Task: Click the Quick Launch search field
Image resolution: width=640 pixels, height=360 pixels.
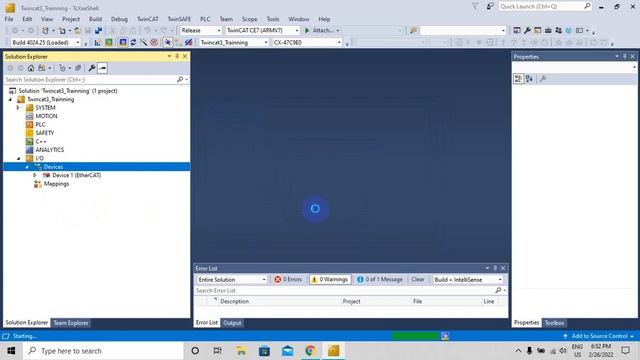Action: tap(544, 7)
